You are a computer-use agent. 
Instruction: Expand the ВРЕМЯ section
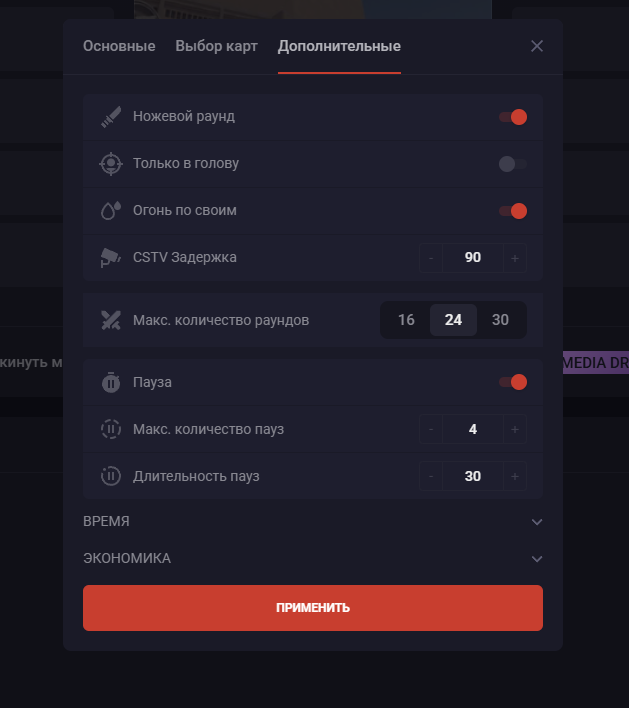pos(312,522)
